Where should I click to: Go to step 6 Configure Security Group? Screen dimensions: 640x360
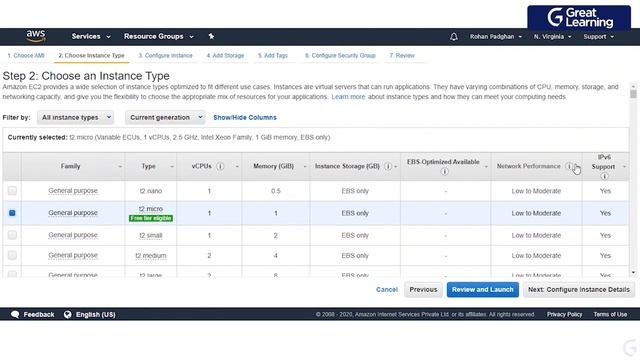[340, 56]
